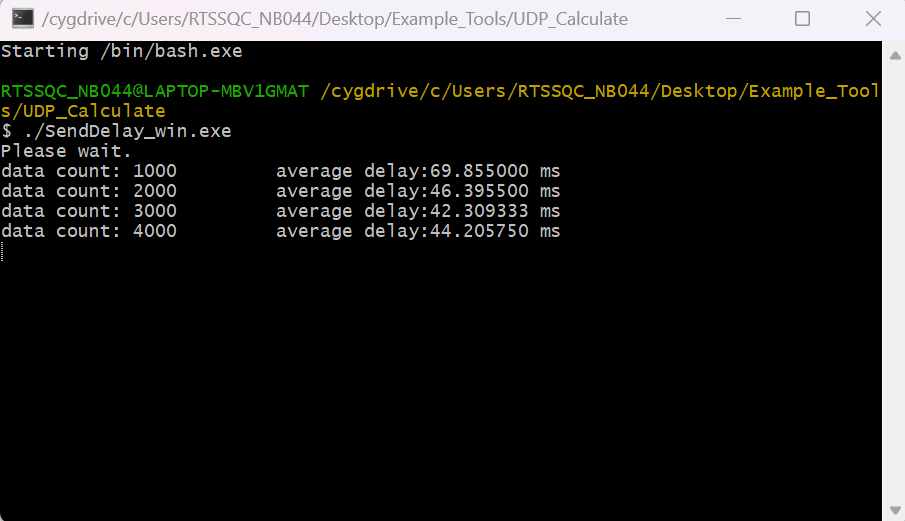Click the text cursor on the empty line
This screenshot has height=521, width=905.
3,252
